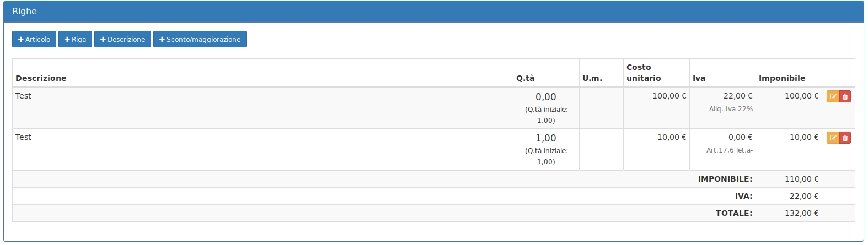Click the Iva column header
The height and width of the screenshot is (245, 868).
pyautogui.click(x=699, y=78)
